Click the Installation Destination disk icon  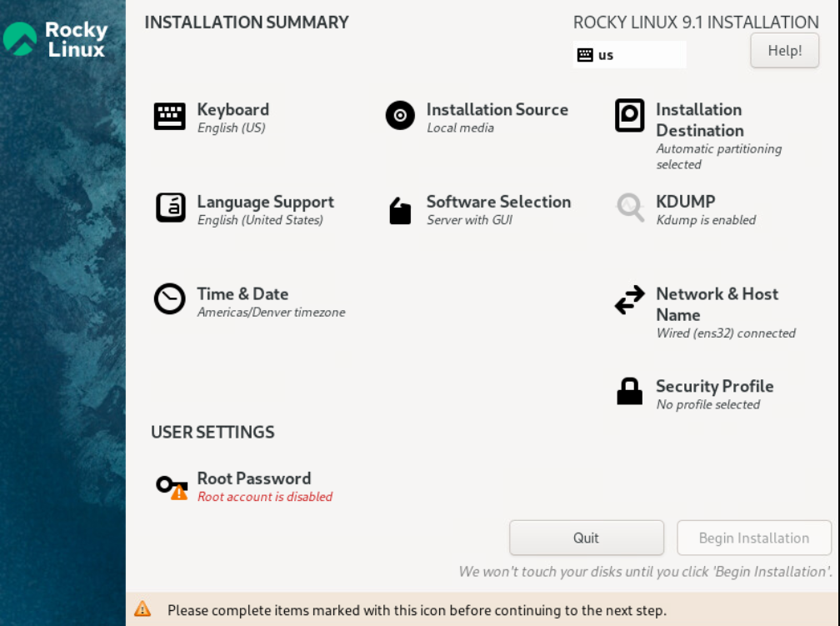pos(629,116)
